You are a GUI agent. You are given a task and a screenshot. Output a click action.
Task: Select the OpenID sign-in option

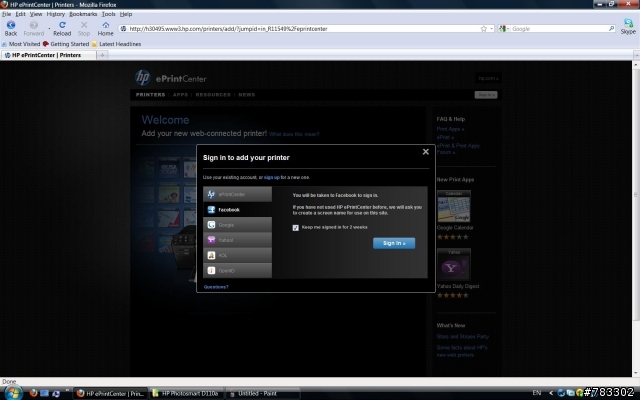[x=238, y=270]
